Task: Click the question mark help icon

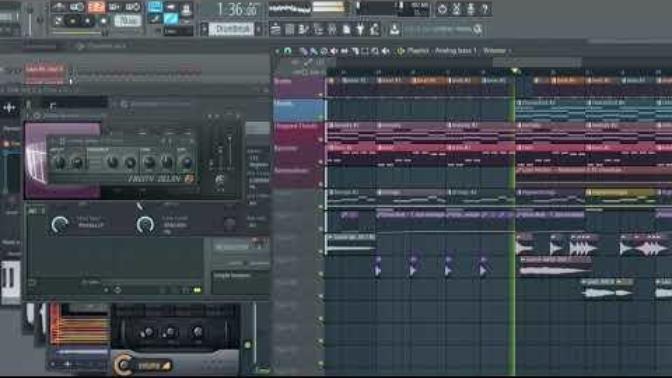Action: [x=485, y=9]
